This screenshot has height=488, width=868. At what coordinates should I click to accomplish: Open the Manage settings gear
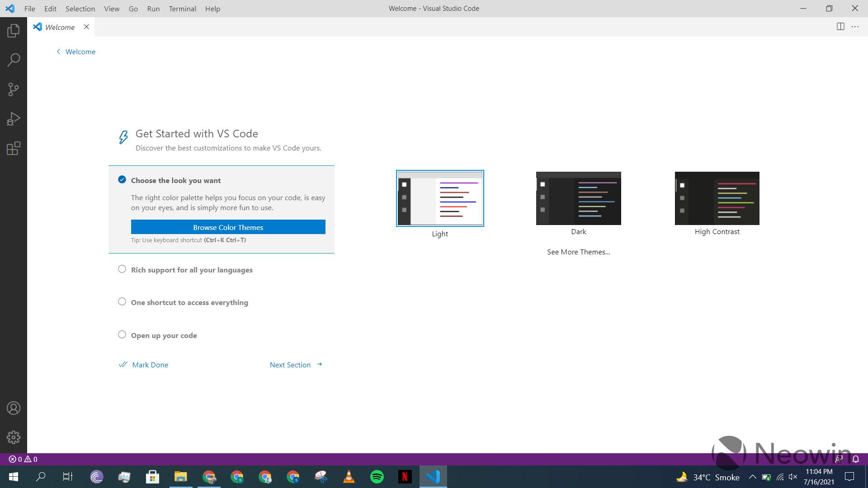pos(14,437)
